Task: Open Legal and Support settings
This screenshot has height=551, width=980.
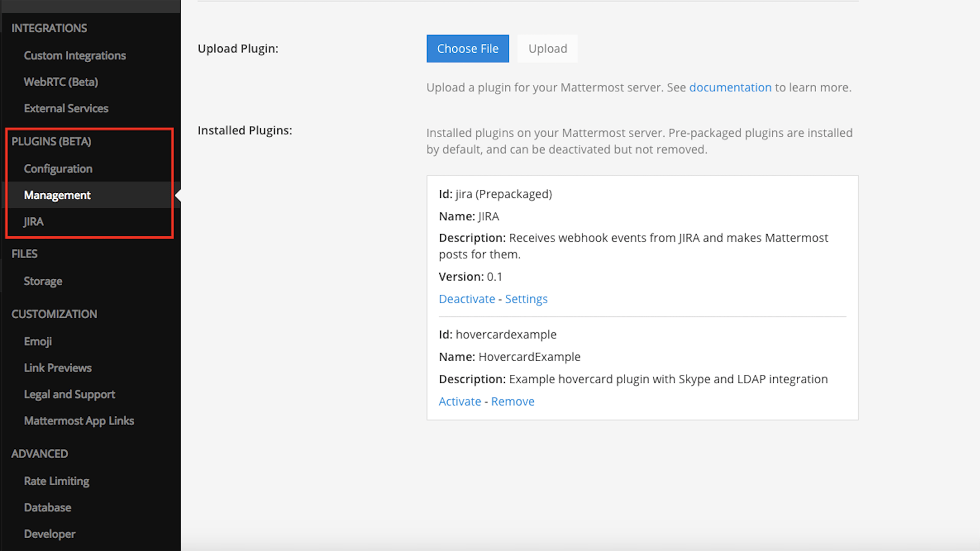Action: (x=69, y=394)
